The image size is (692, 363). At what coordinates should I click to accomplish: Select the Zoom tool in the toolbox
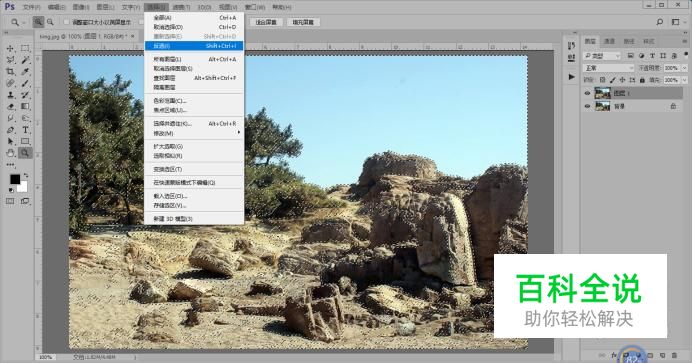(25, 153)
